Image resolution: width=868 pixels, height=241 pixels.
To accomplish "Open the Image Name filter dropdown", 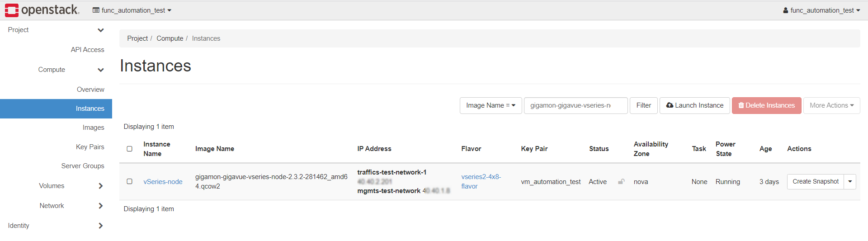I will point(491,105).
